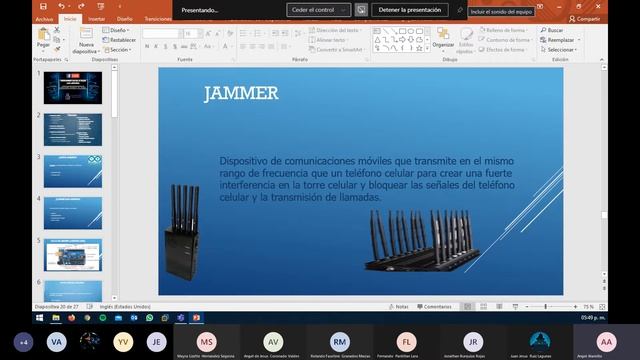Switch to the Inicio tab

(70, 19)
